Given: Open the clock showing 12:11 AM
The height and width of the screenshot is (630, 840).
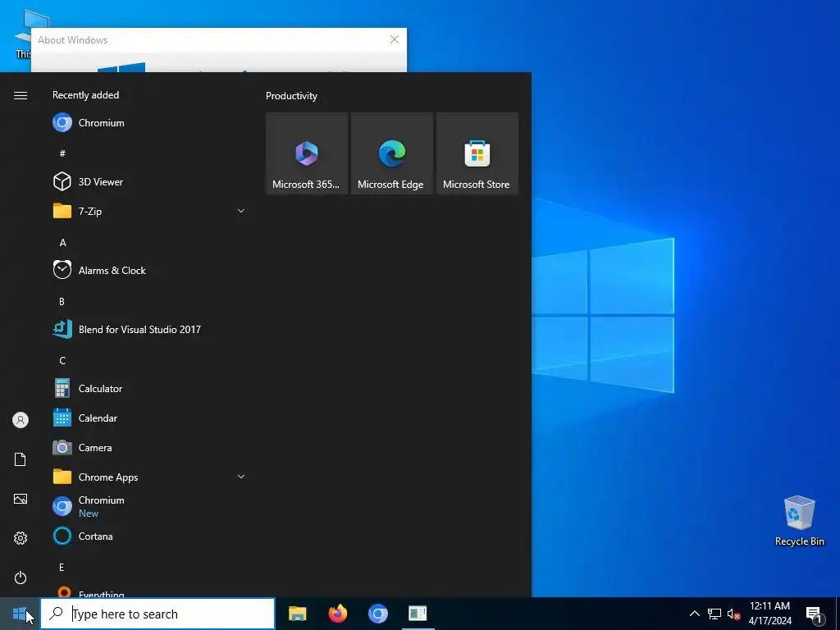Looking at the screenshot, I should [769, 614].
